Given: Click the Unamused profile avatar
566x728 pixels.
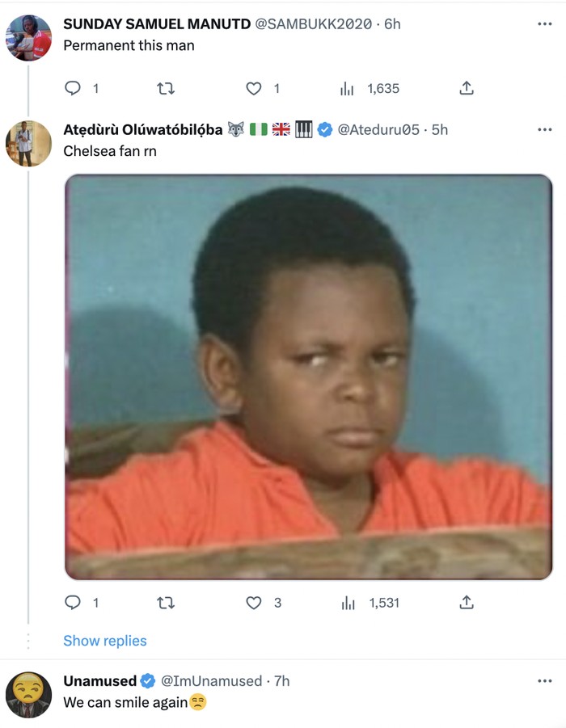Looking at the screenshot, I should [28, 694].
